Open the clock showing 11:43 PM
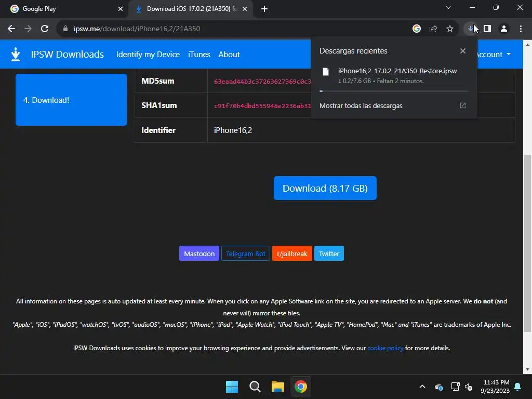532x399 pixels. tap(495, 387)
